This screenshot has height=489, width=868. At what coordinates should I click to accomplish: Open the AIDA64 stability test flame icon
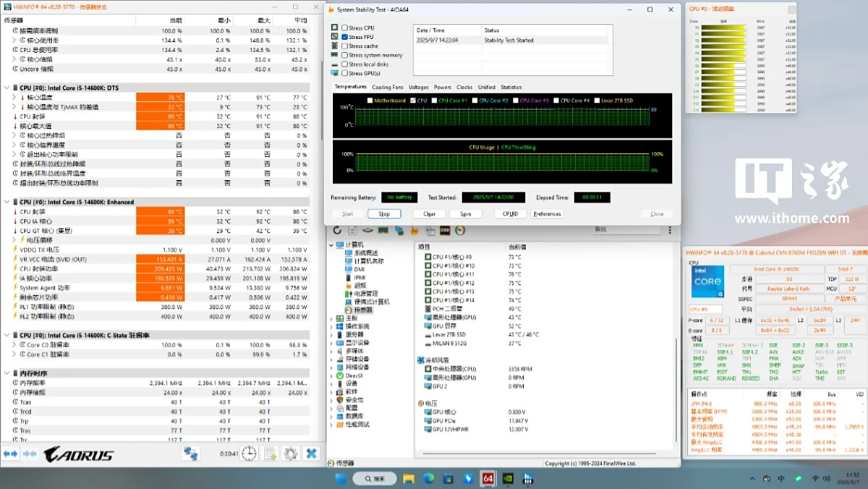[414, 231]
